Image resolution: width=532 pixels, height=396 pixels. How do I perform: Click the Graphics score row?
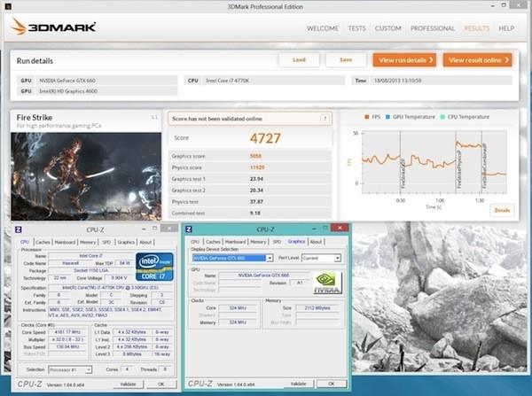(250, 156)
